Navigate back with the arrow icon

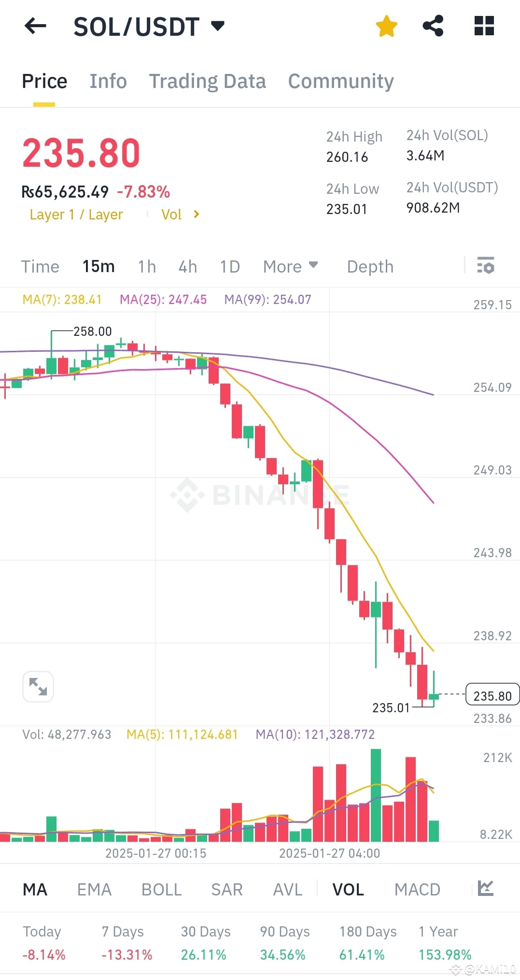pos(34,26)
